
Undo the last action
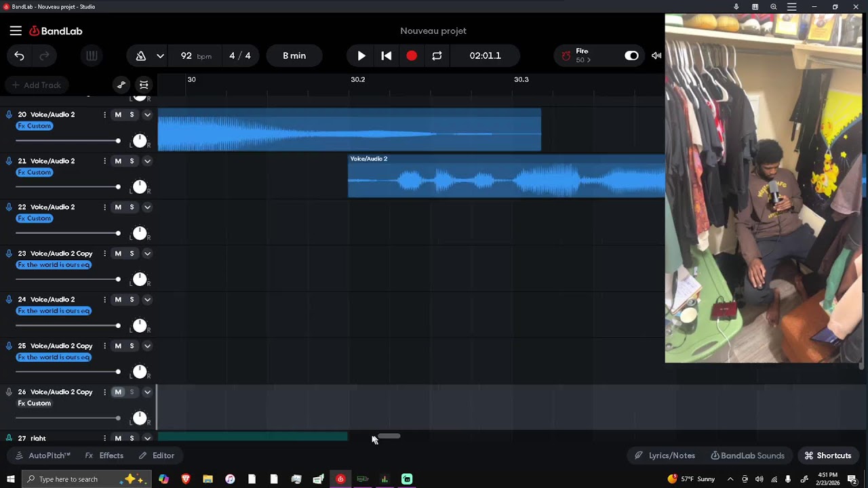tap(19, 56)
